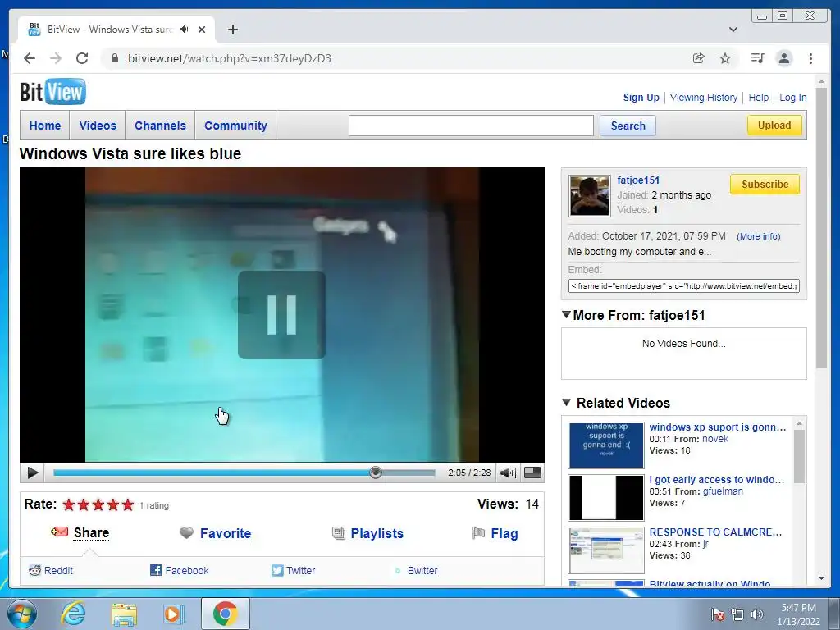The height and width of the screenshot is (630, 840).
Task: Open the Windows Start menu orb
Action: point(22,614)
